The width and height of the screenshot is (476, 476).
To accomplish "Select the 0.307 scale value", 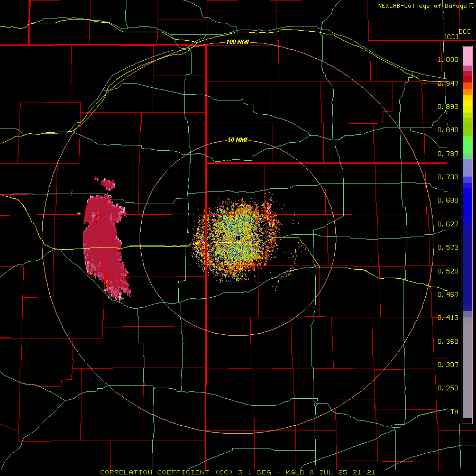I will pyautogui.click(x=448, y=364).
